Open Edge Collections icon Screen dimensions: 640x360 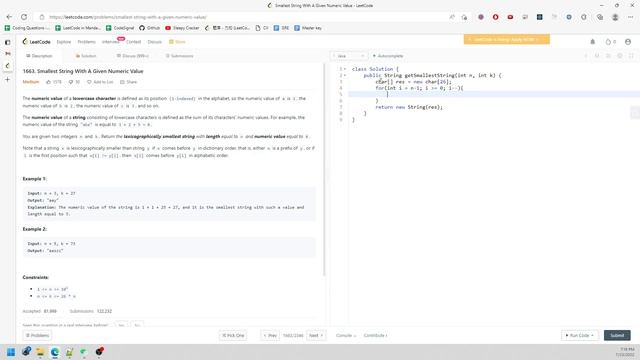[600, 17]
